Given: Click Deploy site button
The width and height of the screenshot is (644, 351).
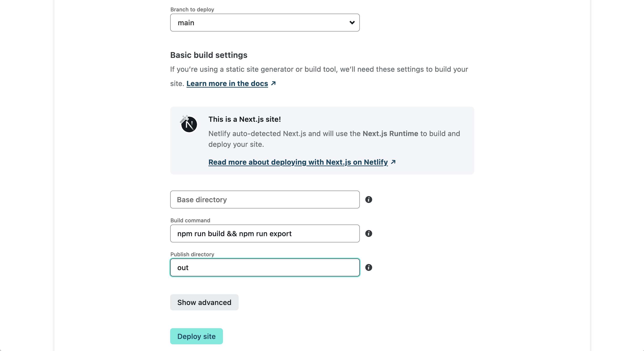Looking at the screenshot, I should pos(196,336).
